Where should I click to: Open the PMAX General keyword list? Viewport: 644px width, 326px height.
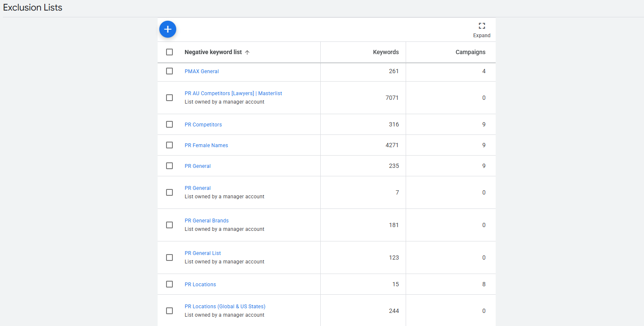[x=202, y=71]
